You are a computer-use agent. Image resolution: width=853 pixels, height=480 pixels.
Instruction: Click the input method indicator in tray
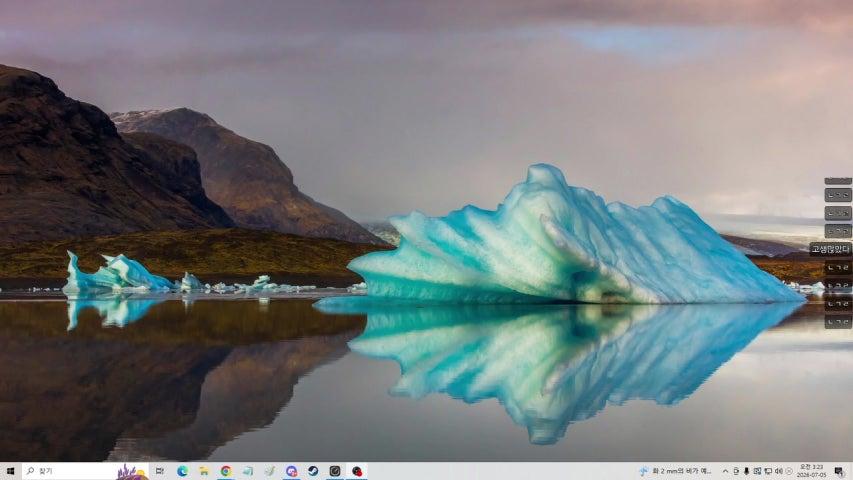click(789, 471)
